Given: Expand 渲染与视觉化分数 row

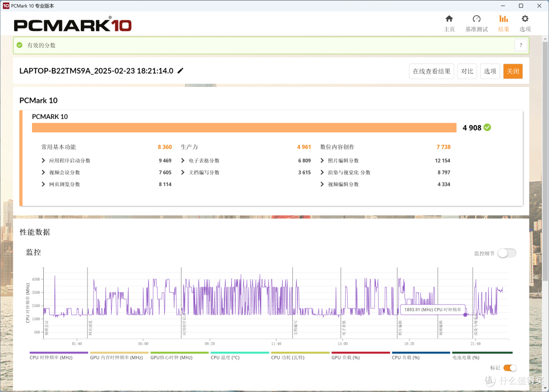Looking at the screenshot, I should pyautogui.click(x=322, y=172).
